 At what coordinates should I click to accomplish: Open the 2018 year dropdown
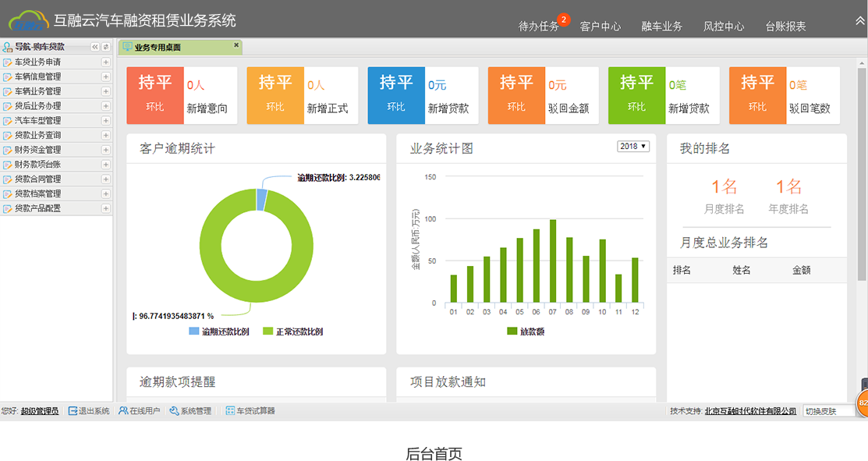[632, 147]
